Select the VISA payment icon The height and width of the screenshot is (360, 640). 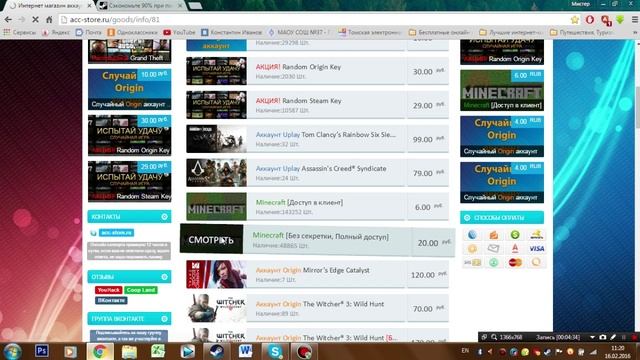point(536,249)
